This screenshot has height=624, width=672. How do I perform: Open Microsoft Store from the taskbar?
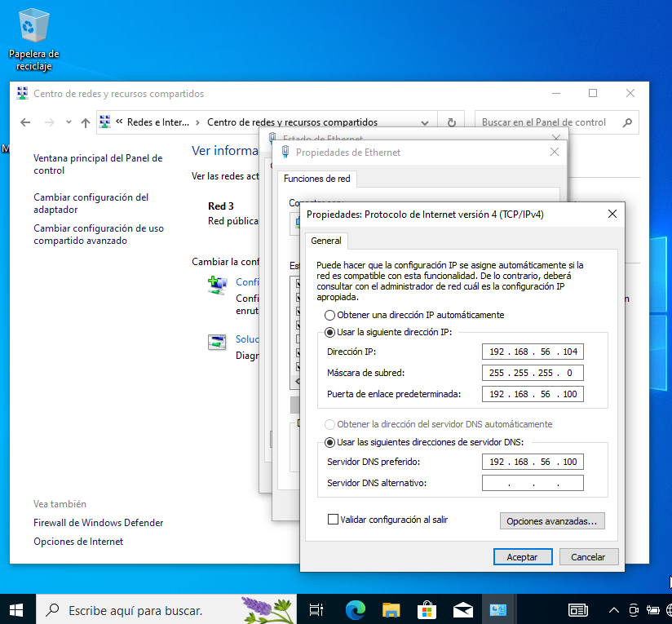tap(427, 610)
